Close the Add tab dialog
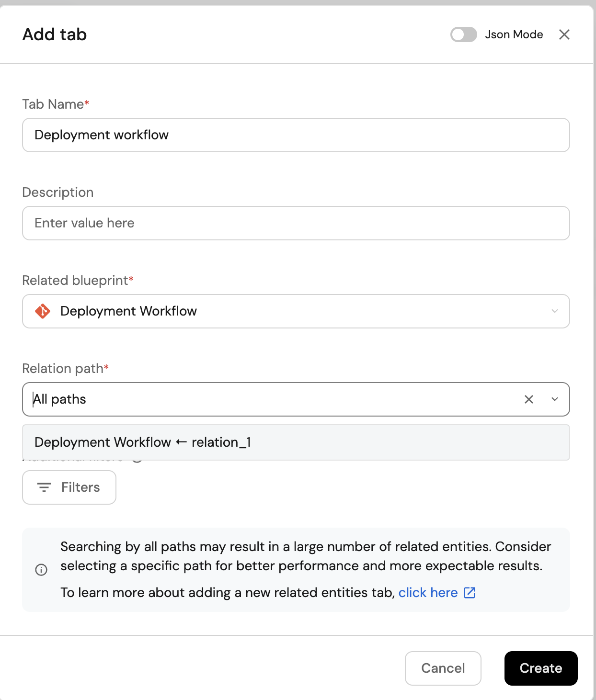596x700 pixels. [x=564, y=34]
